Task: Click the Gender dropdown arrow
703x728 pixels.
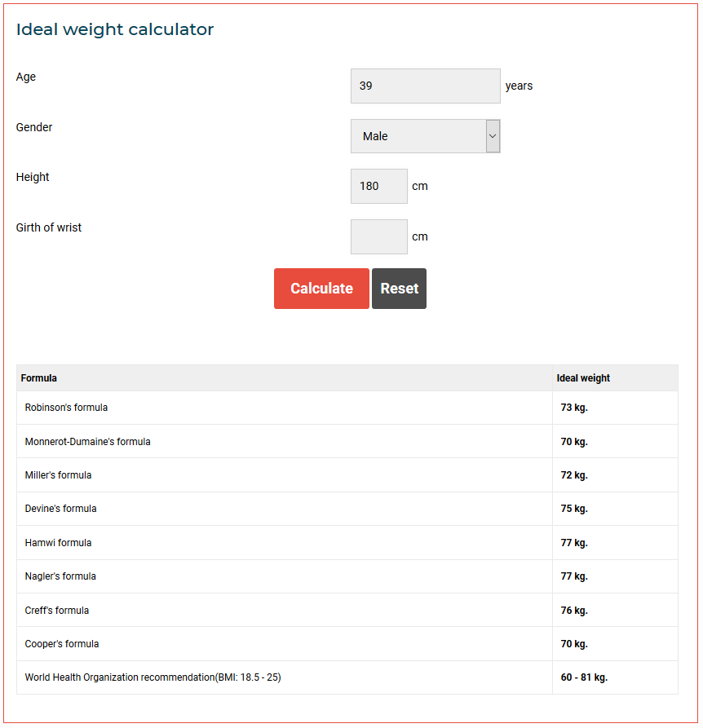Action: coord(493,136)
